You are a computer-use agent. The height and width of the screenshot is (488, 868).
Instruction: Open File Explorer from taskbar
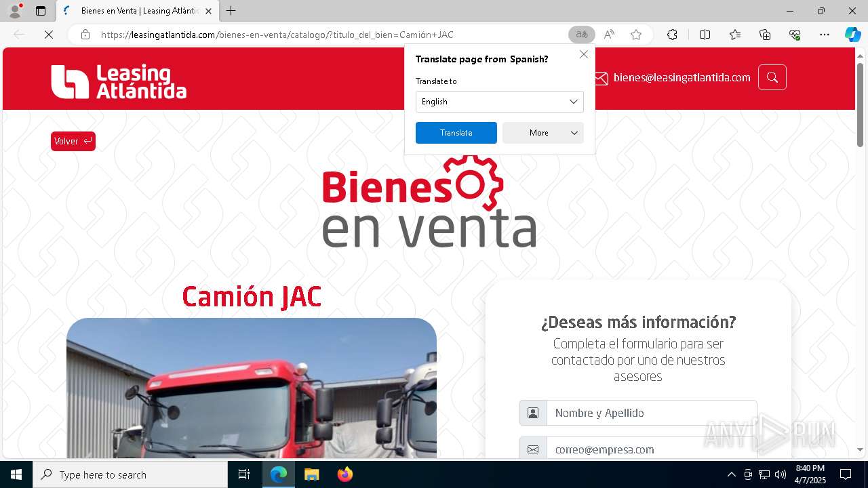pos(311,474)
